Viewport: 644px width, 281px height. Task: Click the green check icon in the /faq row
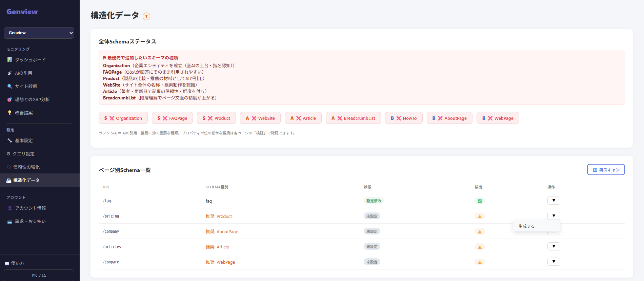pyautogui.click(x=480, y=201)
